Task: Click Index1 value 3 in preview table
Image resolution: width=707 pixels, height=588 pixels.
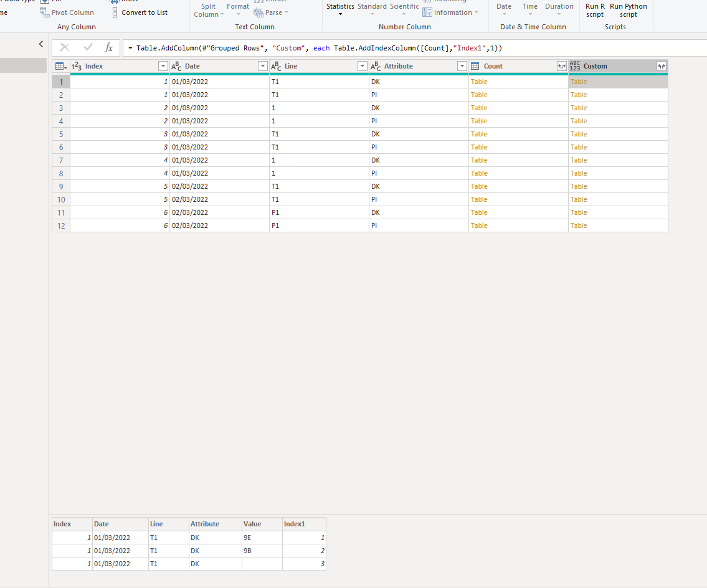Action: [304, 564]
